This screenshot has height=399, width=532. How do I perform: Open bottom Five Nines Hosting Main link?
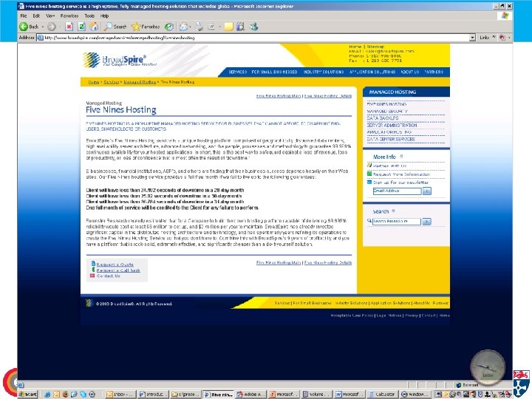(279, 262)
